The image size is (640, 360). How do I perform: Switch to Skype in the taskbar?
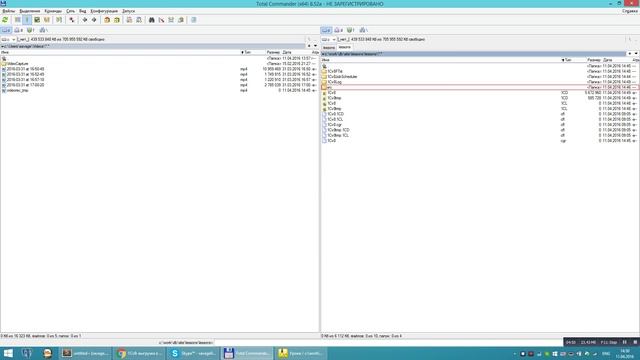(194, 353)
